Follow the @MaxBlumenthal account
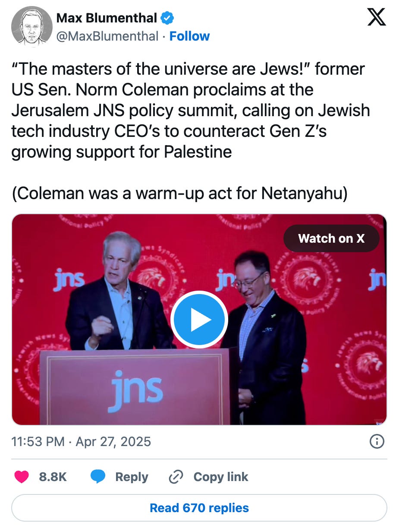396x532 pixels. [x=189, y=36]
